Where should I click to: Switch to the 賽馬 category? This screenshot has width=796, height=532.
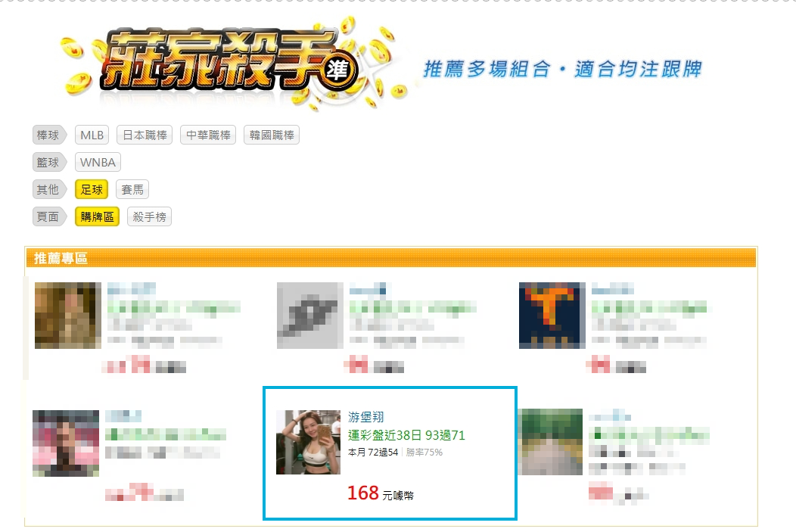pyautogui.click(x=132, y=190)
